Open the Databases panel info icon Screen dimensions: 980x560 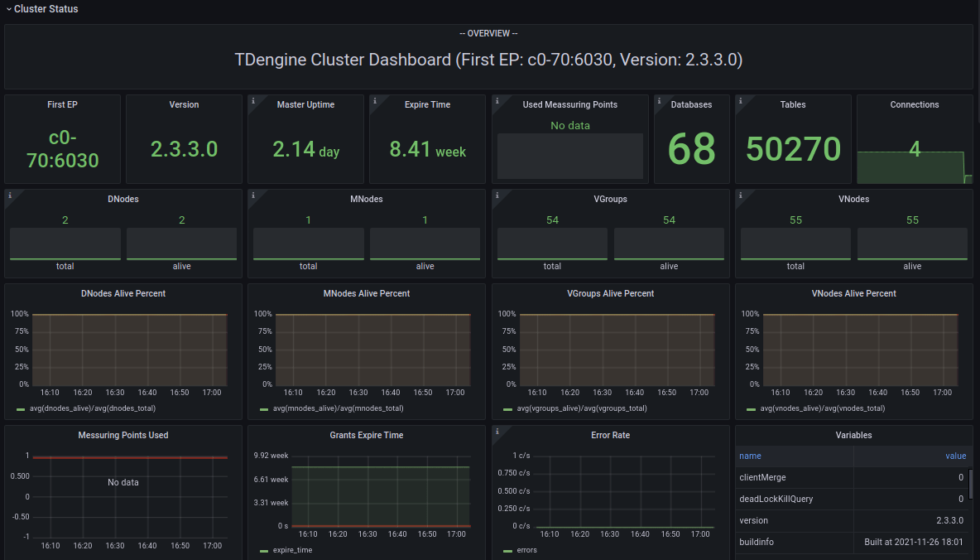pos(661,99)
